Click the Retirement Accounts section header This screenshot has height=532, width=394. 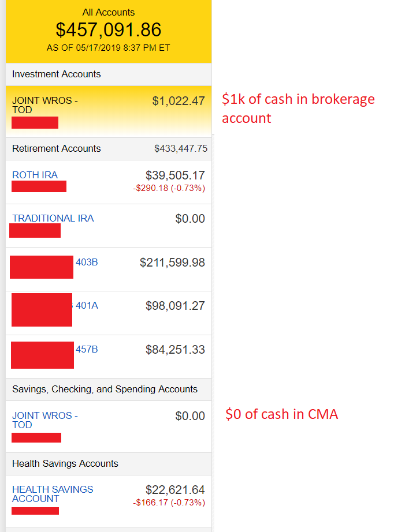tap(56, 148)
